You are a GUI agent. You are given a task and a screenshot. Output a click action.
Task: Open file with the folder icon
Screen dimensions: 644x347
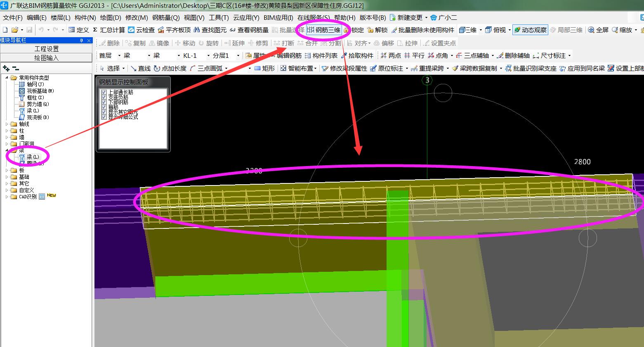click(x=14, y=30)
